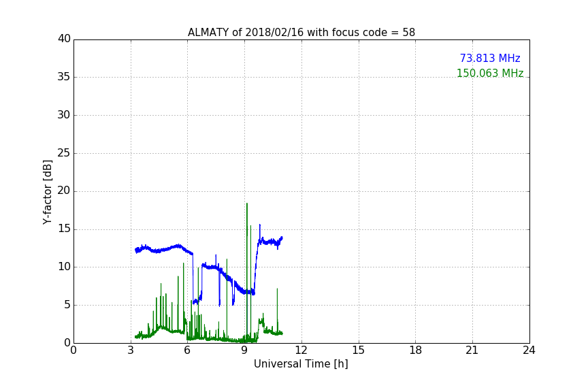Click the x-axis tick label '18'

click(x=416, y=350)
